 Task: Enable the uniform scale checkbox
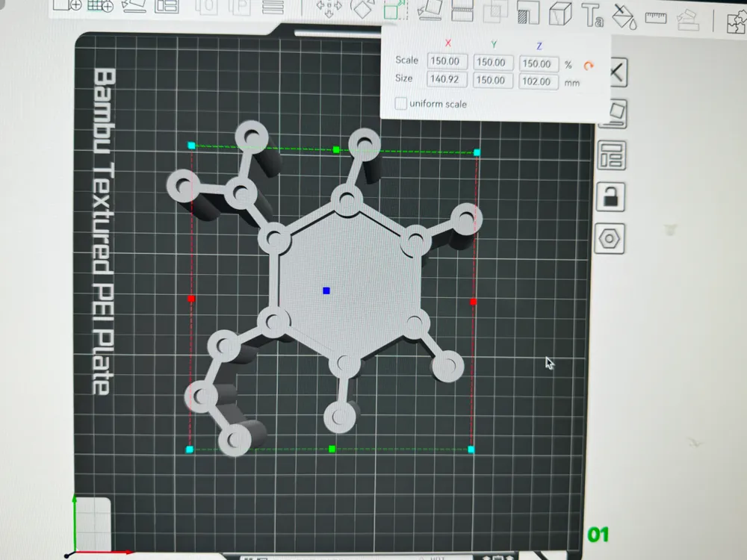[400, 103]
